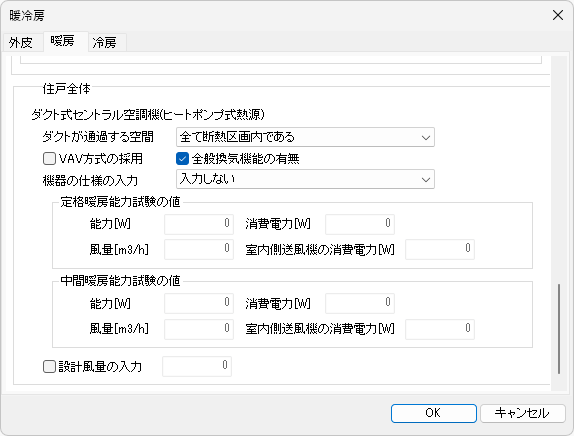The image size is (574, 436).
Task: Click 中間暖房 室内側送風機の消費電力 field
Action: [x=440, y=329]
